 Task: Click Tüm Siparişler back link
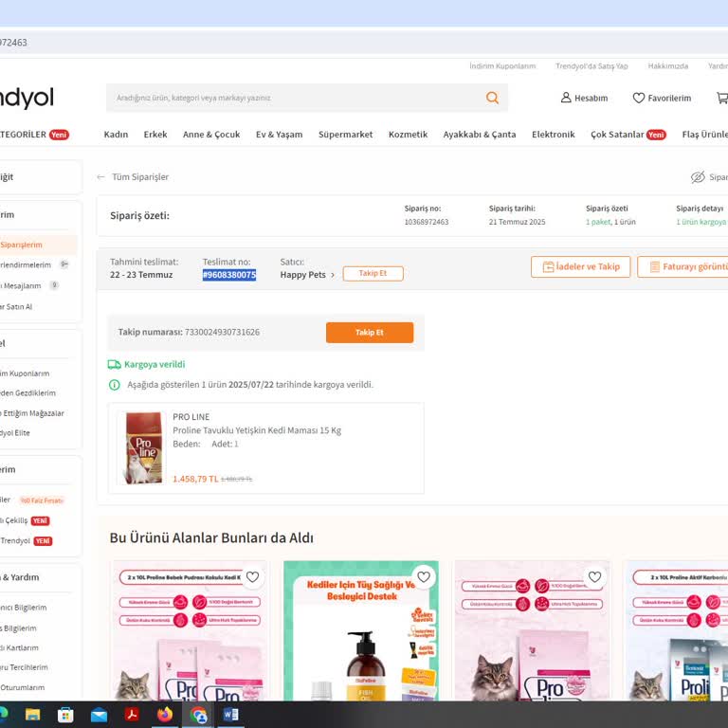tap(140, 177)
